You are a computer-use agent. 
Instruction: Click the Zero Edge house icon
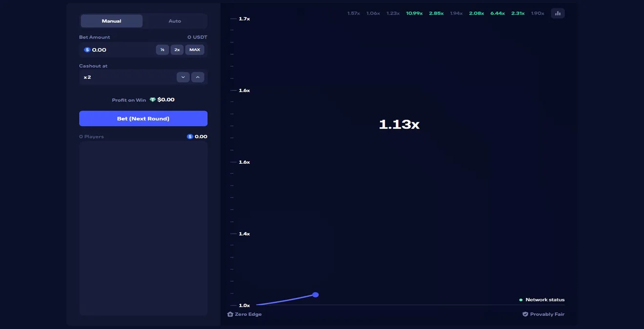click(x=230, y=314)
